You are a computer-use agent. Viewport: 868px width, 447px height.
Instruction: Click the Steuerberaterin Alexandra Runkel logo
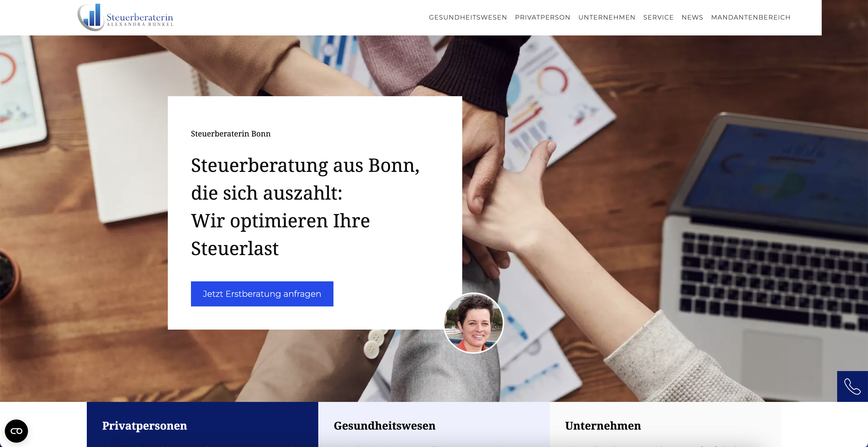click(125, 17)
